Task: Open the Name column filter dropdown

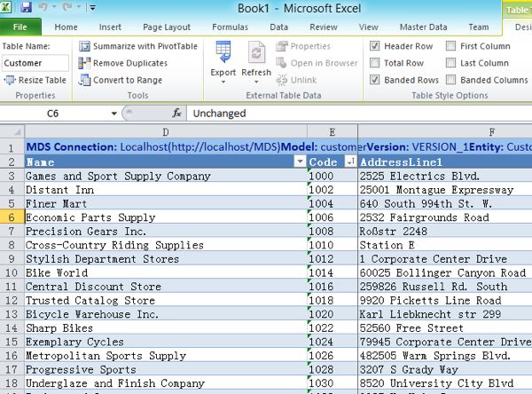Action: (300, 162)
